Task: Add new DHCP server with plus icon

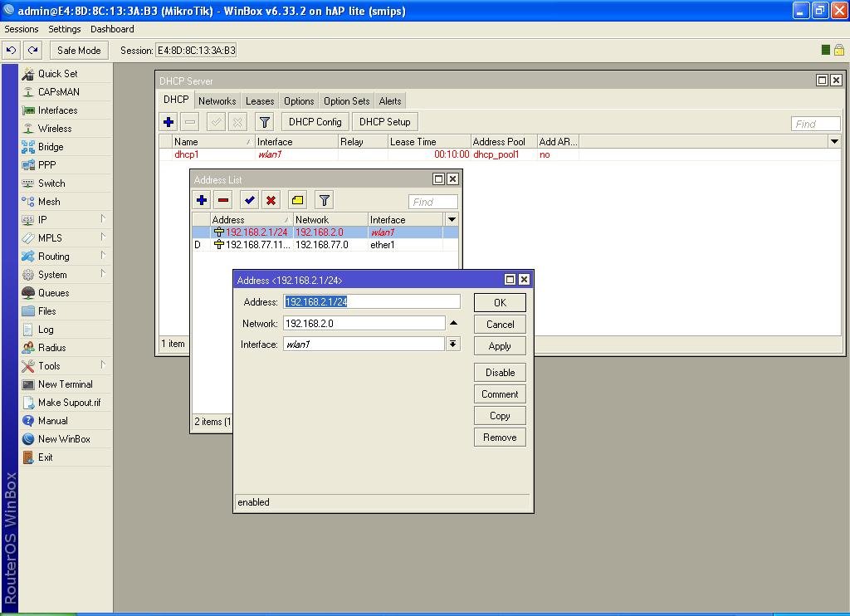Action: [169, 122]
